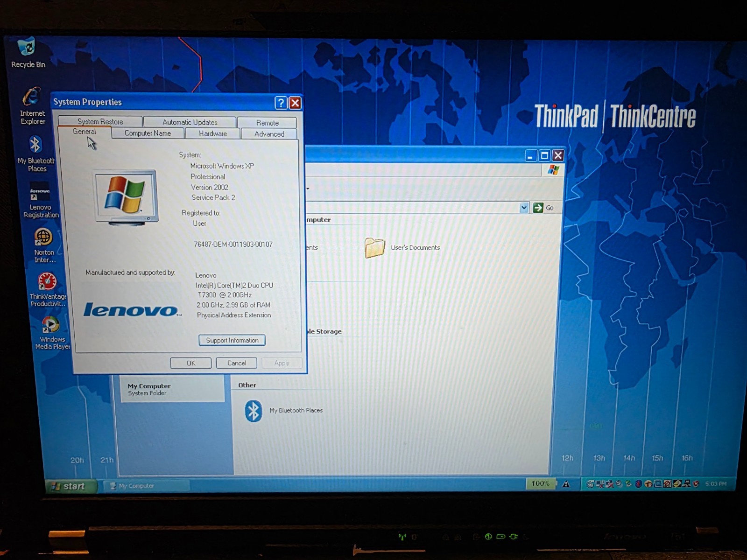The image size is (747, 560).
Task: Open the Remote tab
Action: pyautogui.click(x=267, y=122)
